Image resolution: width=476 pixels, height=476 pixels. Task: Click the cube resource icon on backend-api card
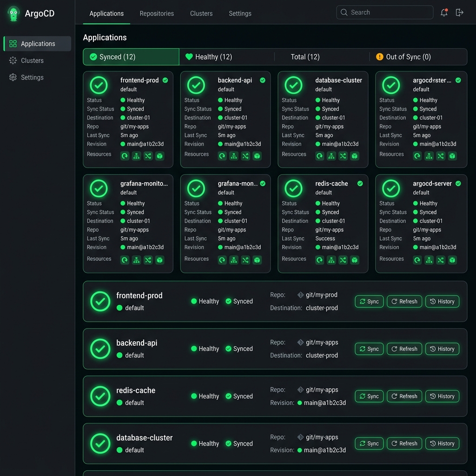click(x=257, y=156)
